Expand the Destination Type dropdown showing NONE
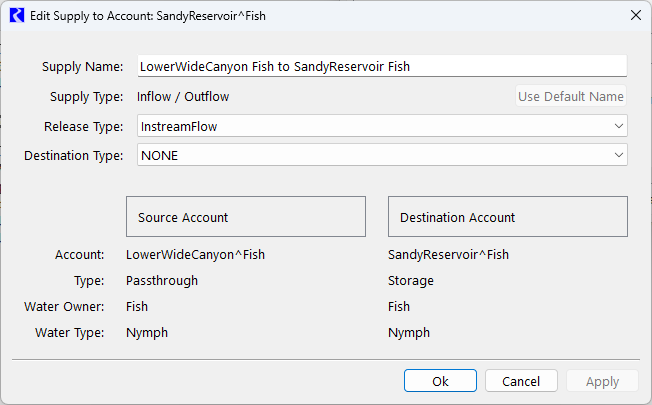This screenshot has height=405, width=652. (380, 155)
